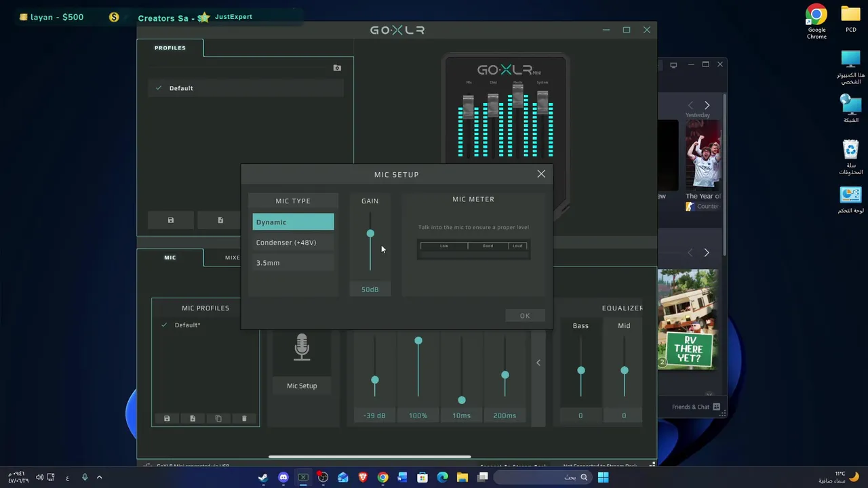Adjust the Bass equalizer slider

tap(581, 371)
